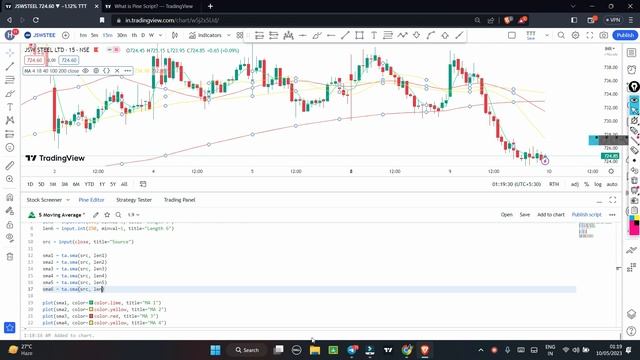Image resolution: width=640 pixels, height=360 pixels.
Task: Open the alerts clock icon in right sidebar
Action: [x=631, y=69]
